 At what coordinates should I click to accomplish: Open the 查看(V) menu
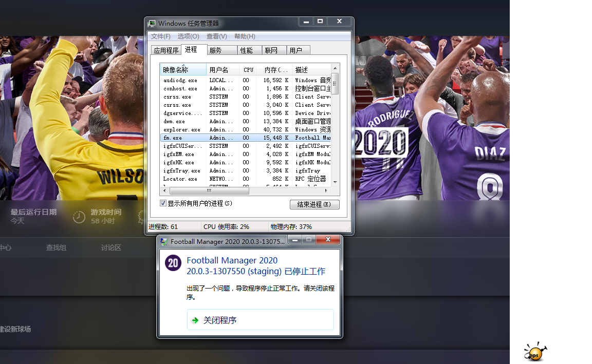216,36
